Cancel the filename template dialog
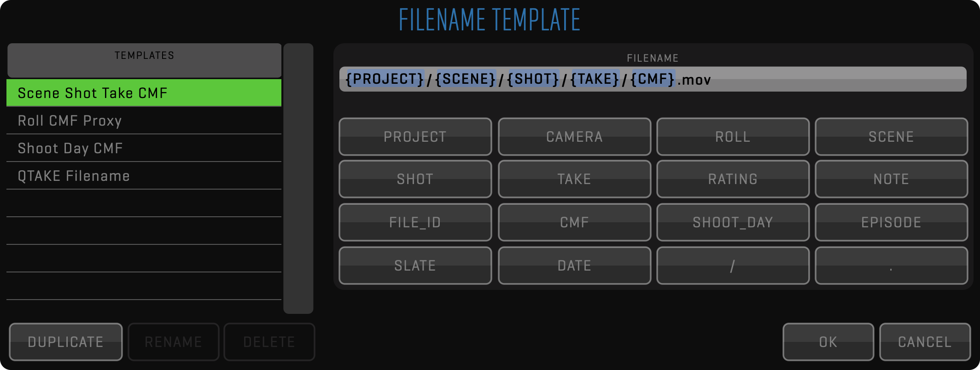Image resolution: width=980 pixels, height=370 pixels. 924,342
